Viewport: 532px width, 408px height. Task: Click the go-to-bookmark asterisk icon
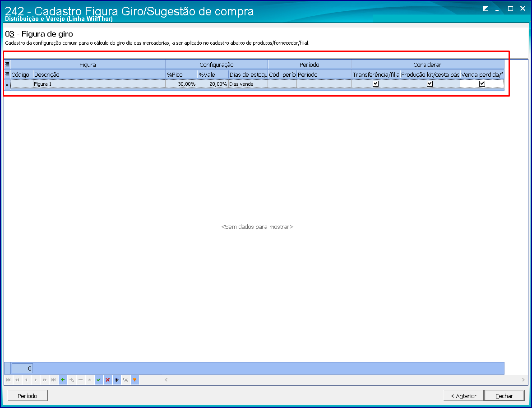126,380
